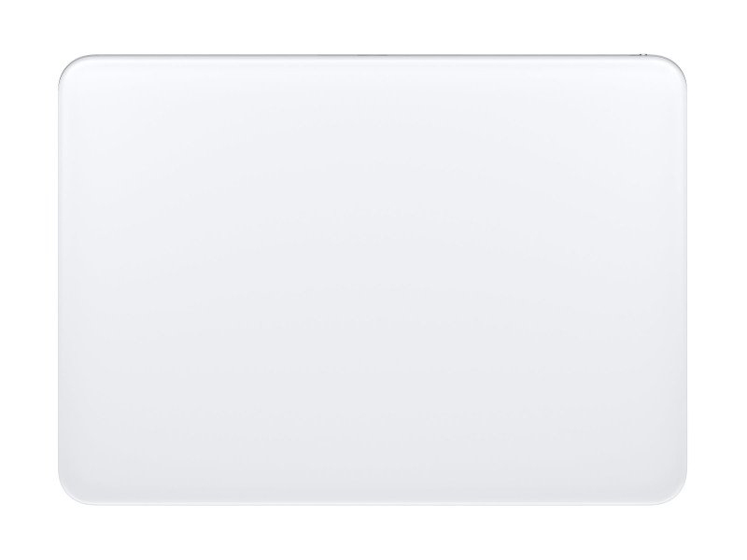The width and height of the screenshot is (747, 560).
Task: Click the white margin left of the trackpad
Action: [x=29, y=280]
